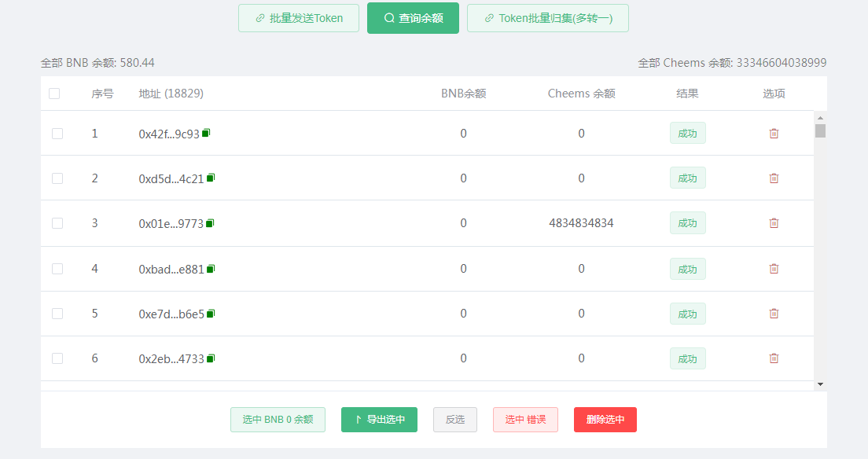Delete row 3 with trash icon
The height and width of the screenshot is (459, 868).
(x=774, y=223)
